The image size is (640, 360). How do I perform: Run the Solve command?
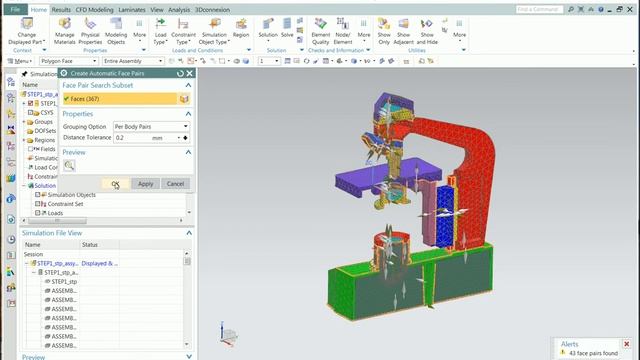pyautogui.click(x=287, y=28)
